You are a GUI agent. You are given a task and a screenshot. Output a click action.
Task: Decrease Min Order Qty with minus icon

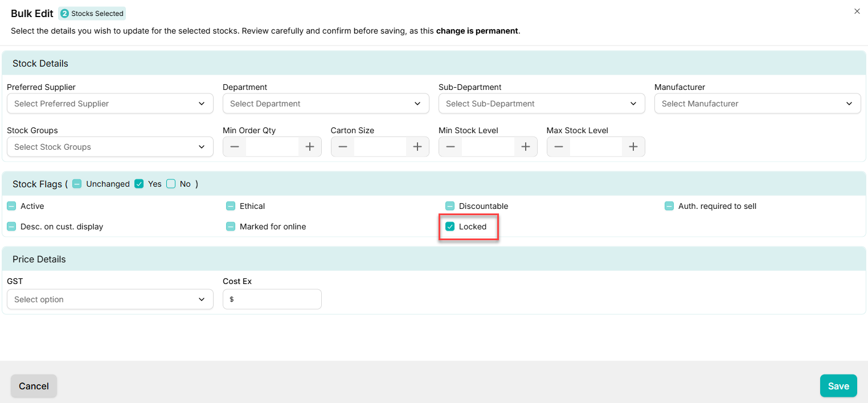click(x=235, y=147)
